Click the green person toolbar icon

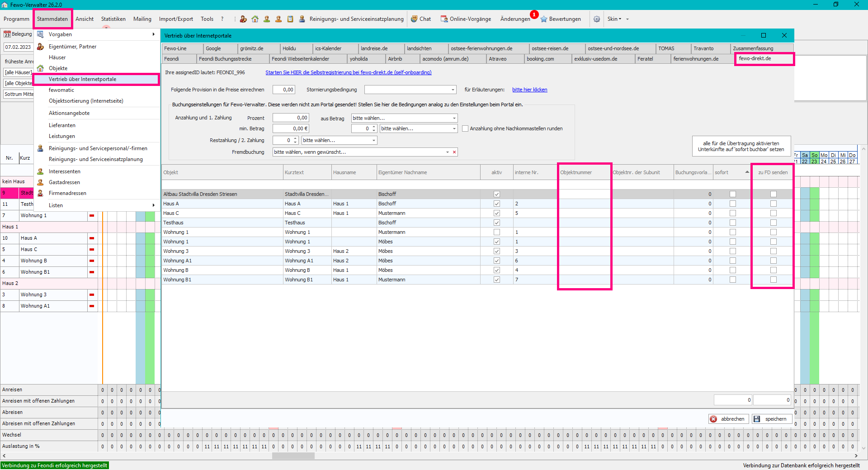click(x=267, y=19)
